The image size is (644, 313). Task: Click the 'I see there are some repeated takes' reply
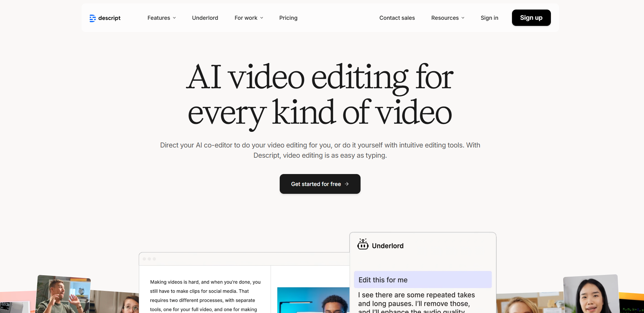point(416,302)
